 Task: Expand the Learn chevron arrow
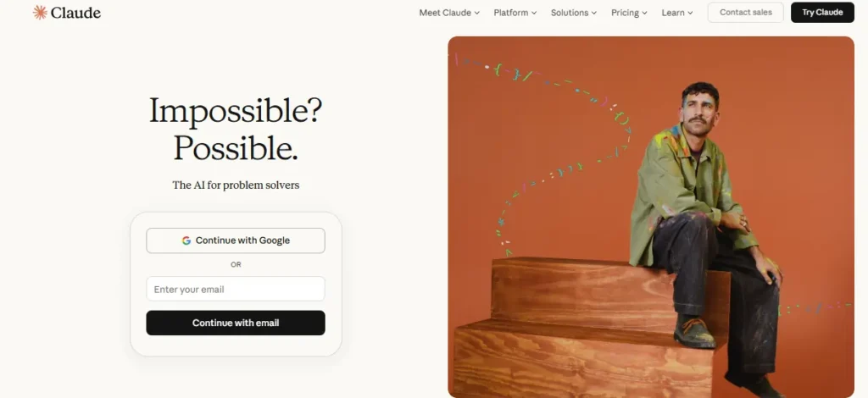[x=690, y=14]
